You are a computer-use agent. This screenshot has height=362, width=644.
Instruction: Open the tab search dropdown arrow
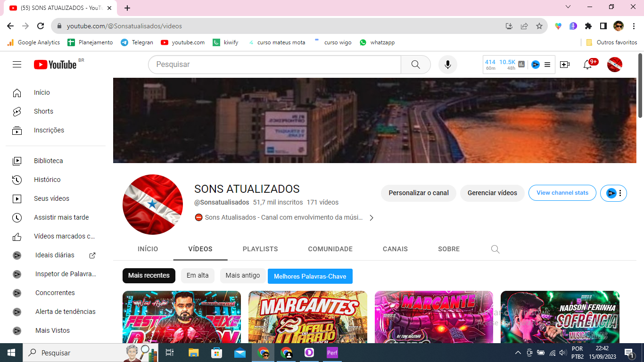568,7
